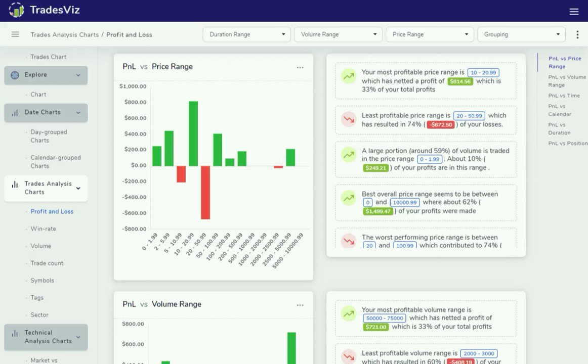Open Tags analysis charts
This screenshot has height=364, width=588.
pyautogui.click(x=37, y=298)
